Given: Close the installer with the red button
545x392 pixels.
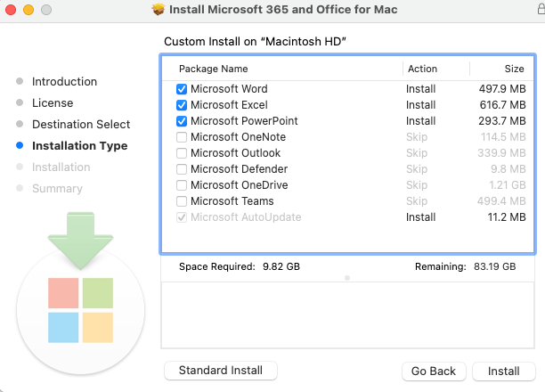Looking at the screenshot, I should click(11, 10).
